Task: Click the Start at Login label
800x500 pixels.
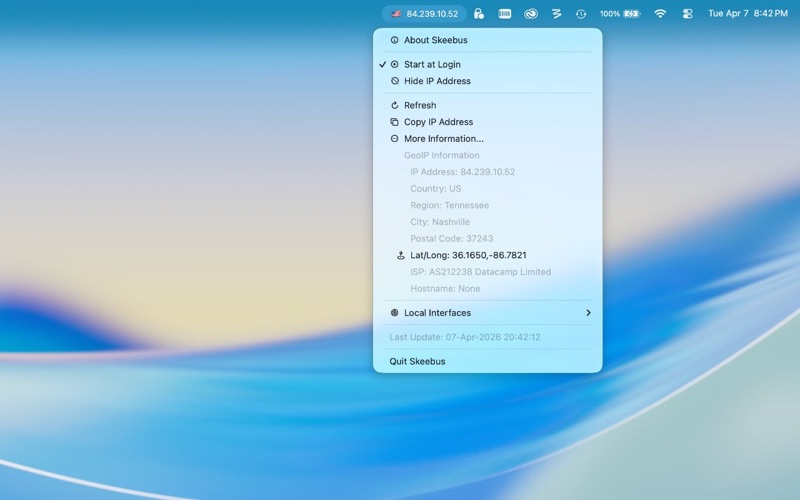Action: tap(432, 64)
